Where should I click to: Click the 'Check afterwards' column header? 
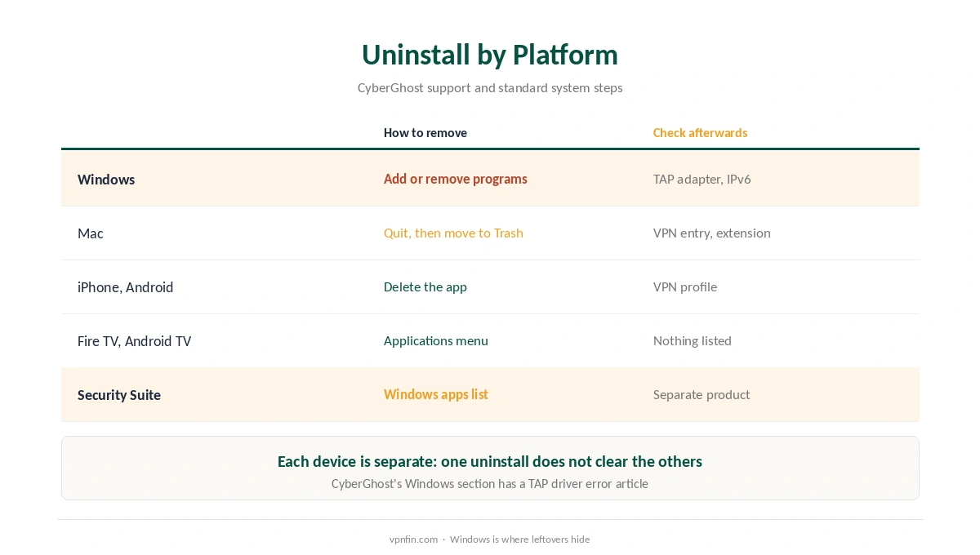[x=700, y=133]
